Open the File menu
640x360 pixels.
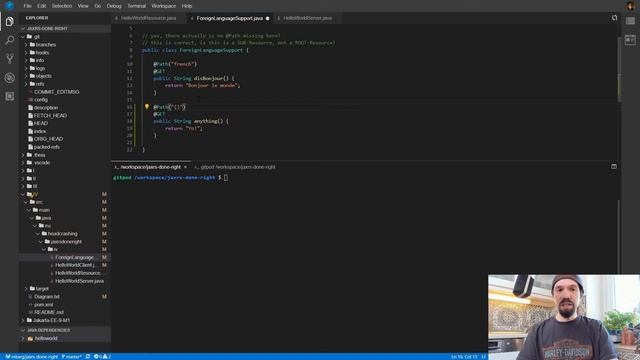pos(27,6)
